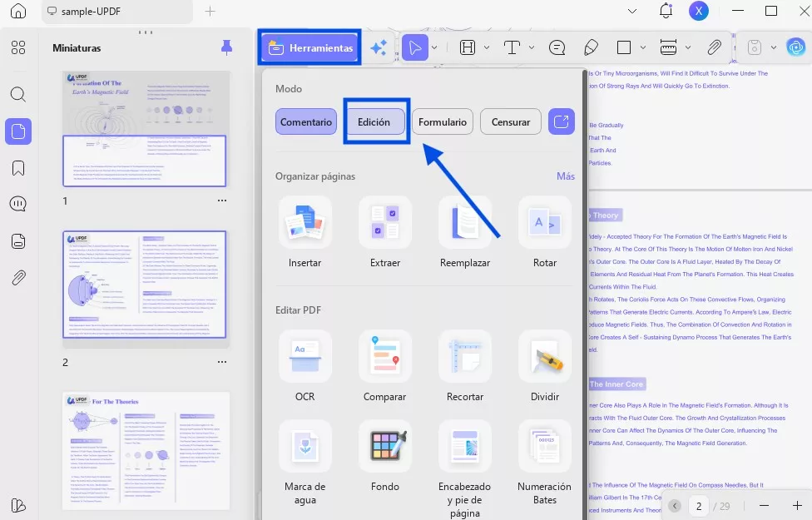Switch to Censurar mode
This screenshot has width=812, height=520.
coord(511,121)
